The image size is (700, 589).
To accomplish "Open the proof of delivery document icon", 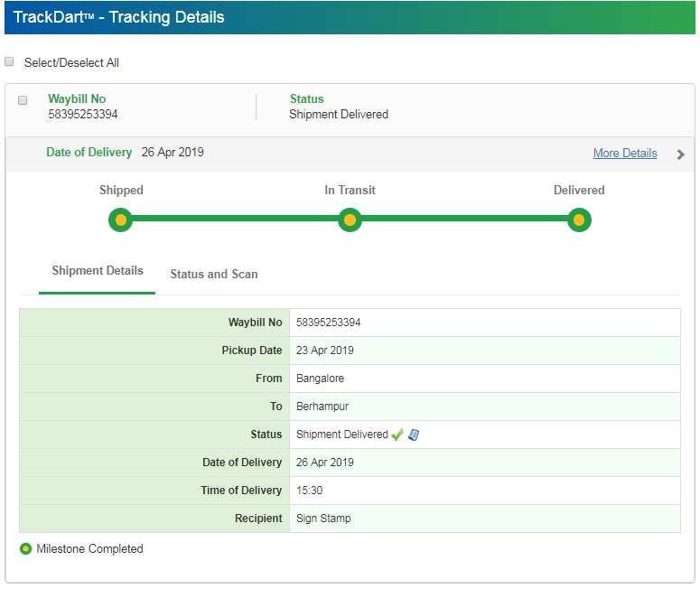I will point(414,435).
